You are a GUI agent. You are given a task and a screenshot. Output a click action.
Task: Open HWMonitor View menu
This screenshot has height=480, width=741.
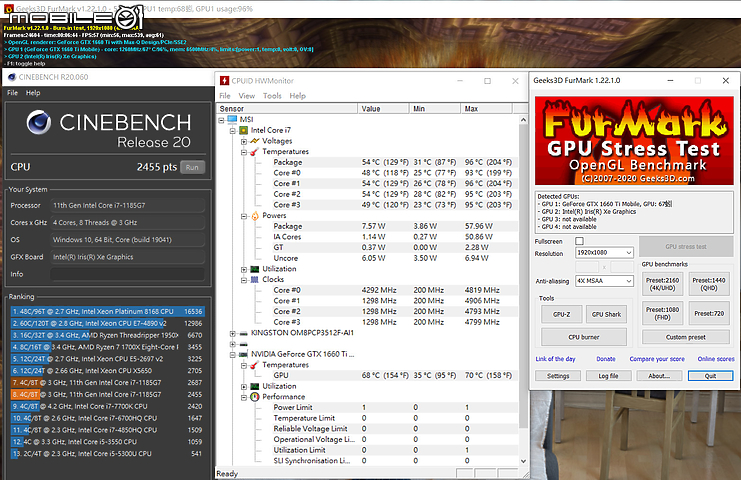tap(247, 96)
